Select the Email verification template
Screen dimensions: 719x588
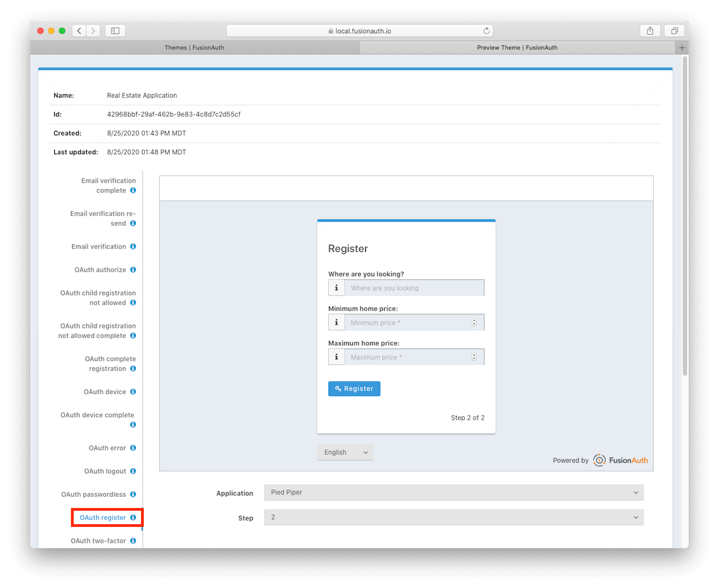99,246
